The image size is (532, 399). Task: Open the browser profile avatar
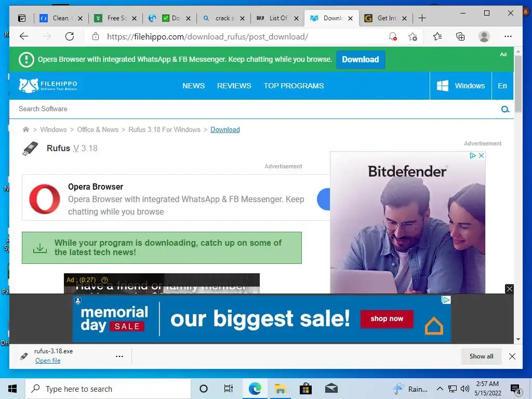click(484, 36)
